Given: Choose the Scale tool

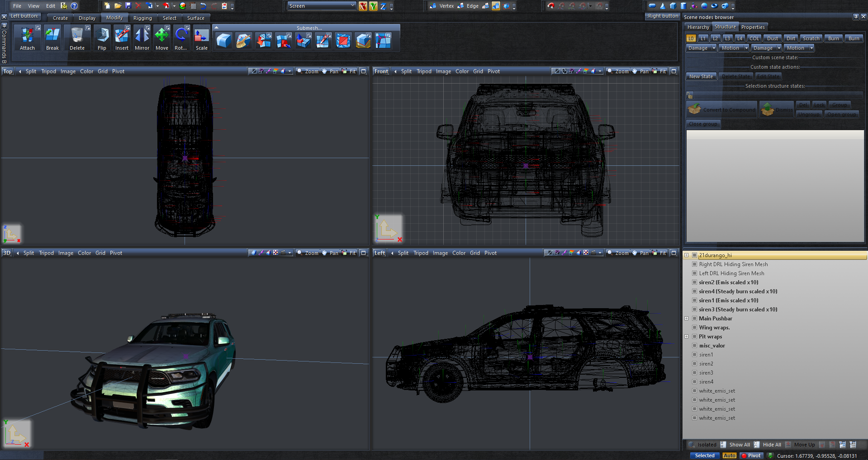Looking at the screenshot, I should 202,38.
